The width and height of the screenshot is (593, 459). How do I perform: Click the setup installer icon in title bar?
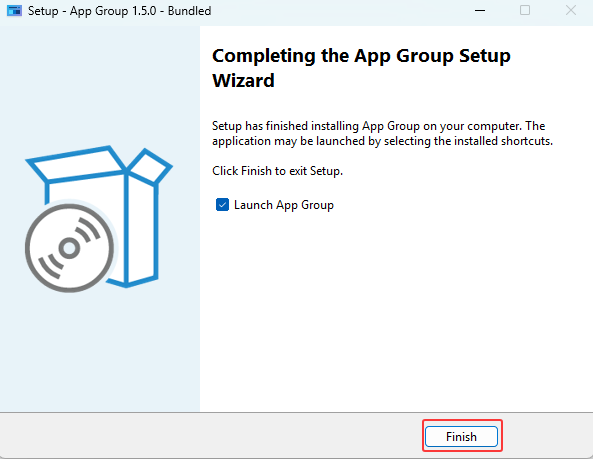point(14,11)
